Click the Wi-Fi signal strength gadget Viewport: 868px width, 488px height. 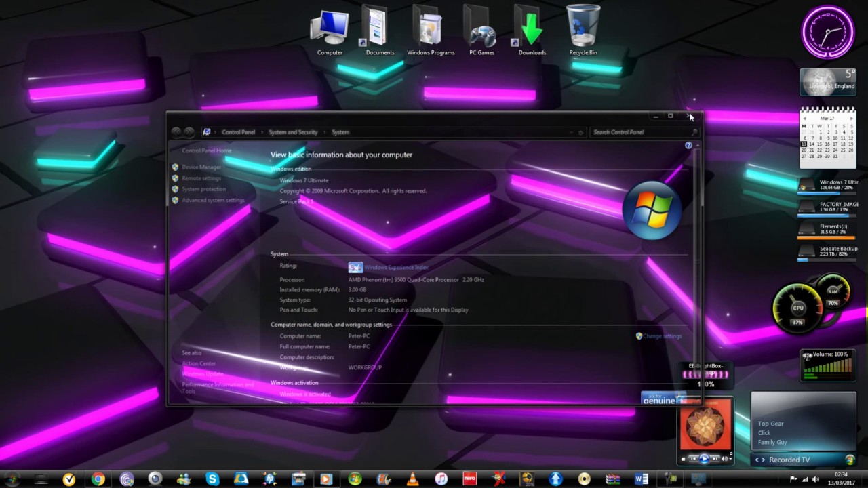[x=705, y=375]
